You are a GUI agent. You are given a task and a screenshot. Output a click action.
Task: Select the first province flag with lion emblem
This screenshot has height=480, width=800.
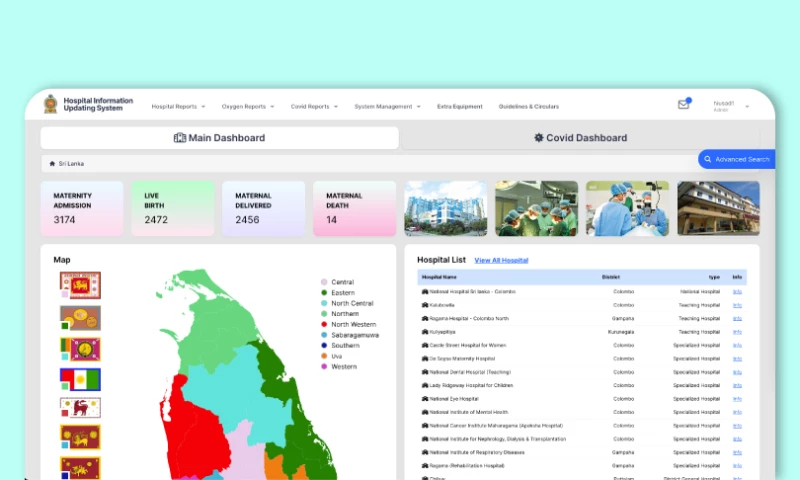click(80, 285)
